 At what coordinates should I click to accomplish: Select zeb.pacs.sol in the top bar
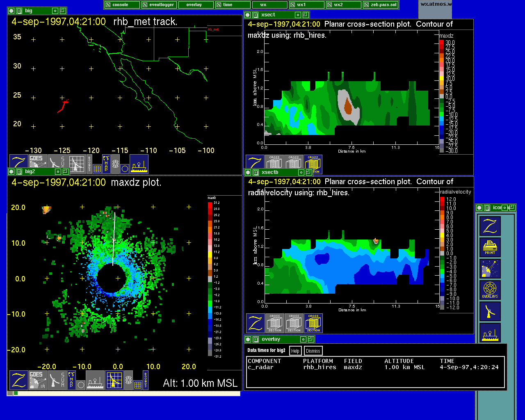381,5
